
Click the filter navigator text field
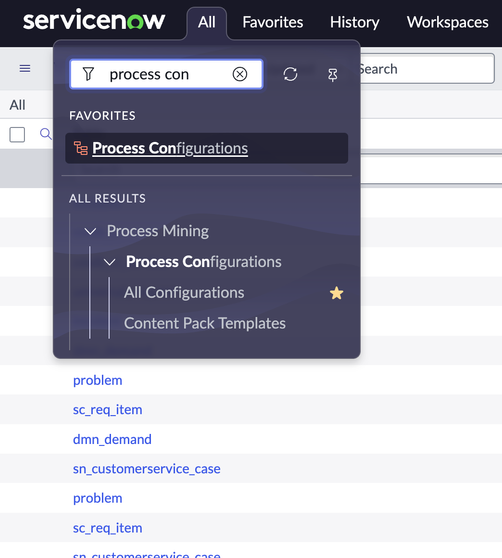(167, 74)
